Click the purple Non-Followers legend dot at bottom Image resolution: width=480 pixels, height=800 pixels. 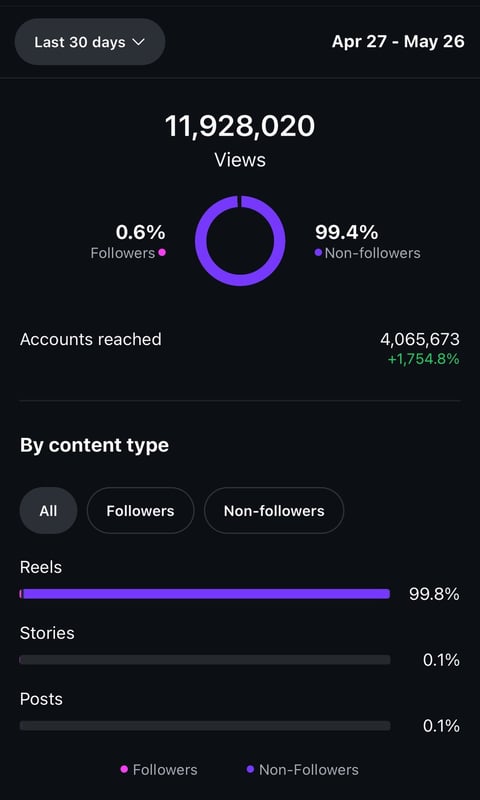[x=250, y=769]
